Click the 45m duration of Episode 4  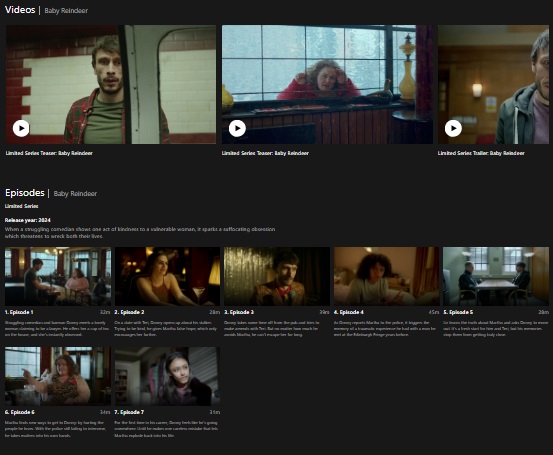pos(434,312)
